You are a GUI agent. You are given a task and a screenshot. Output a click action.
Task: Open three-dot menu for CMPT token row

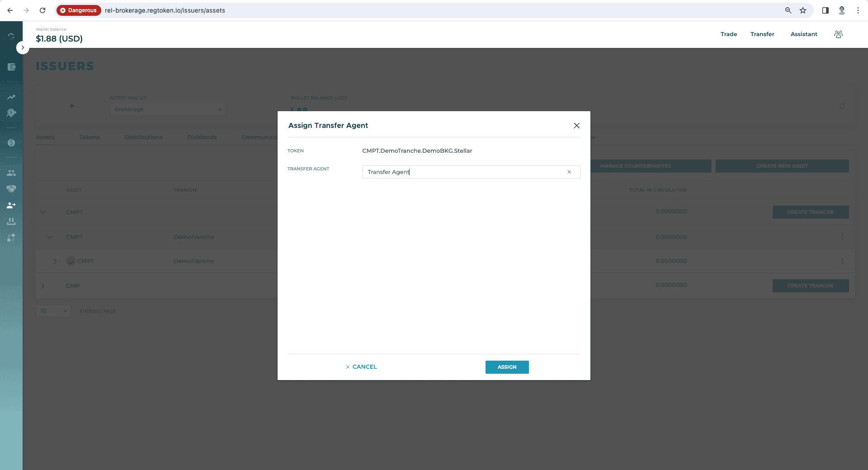coord(842,261)
